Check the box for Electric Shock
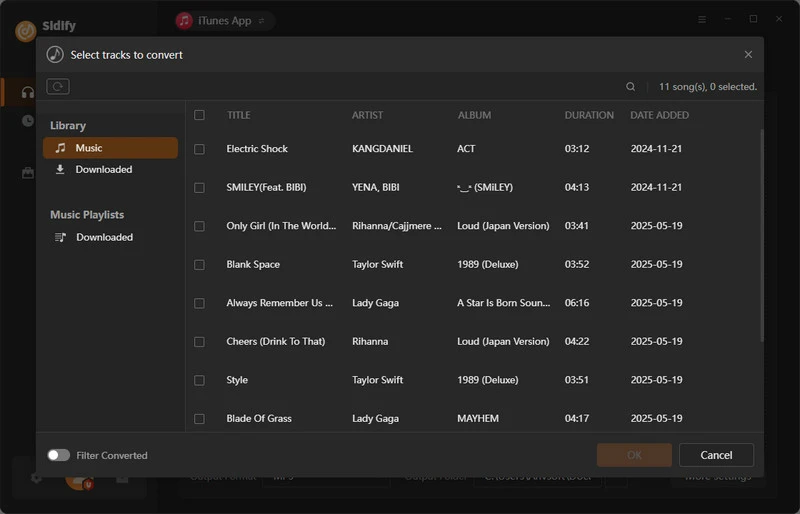The image size is (800, 514). pyautogui.click(x=199, y=149)
